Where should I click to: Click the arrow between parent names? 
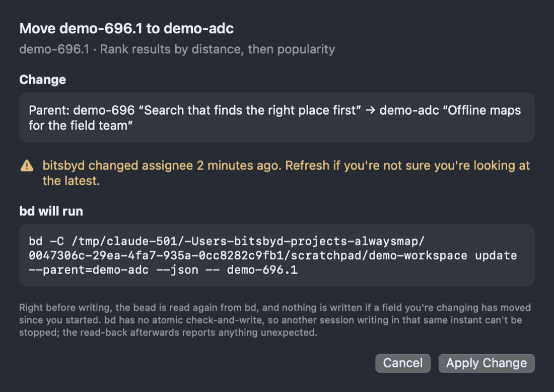pyautogui.click(x=370, y=111)
